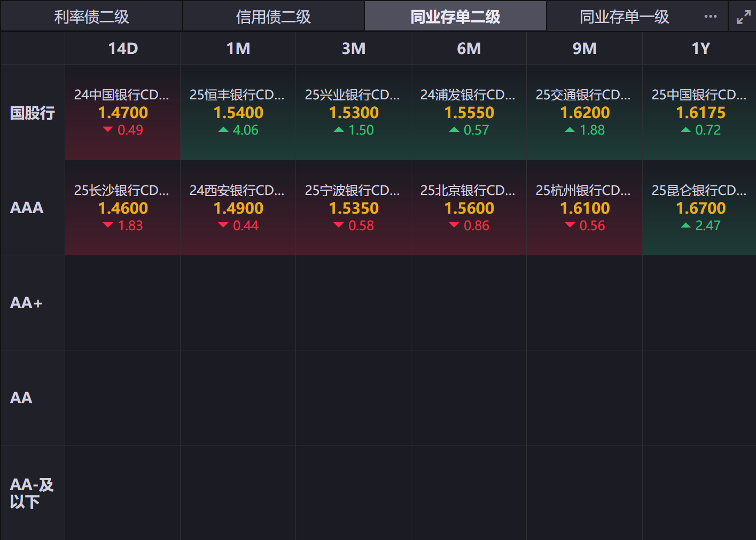This screenshot has height=540, width=756.
Task: Select the AA+ row label
Action: [33, 303]
